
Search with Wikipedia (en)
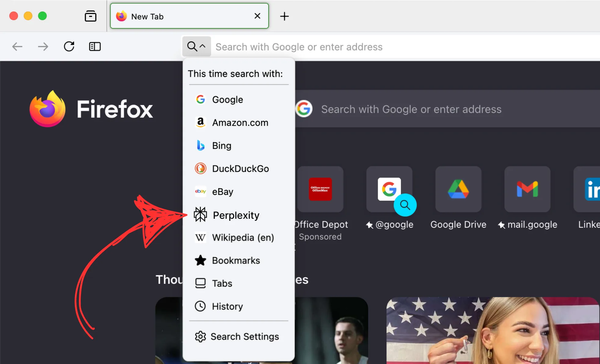(243, 238)
